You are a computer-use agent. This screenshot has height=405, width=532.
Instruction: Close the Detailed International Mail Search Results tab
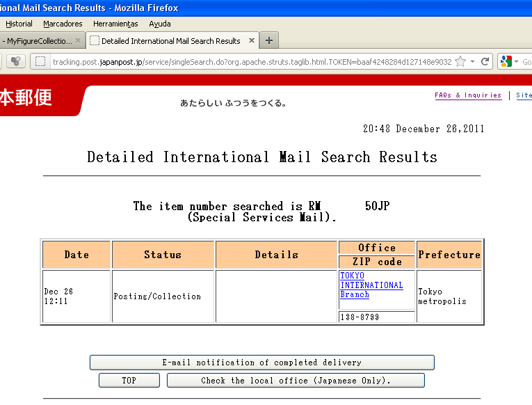point(252,40)
